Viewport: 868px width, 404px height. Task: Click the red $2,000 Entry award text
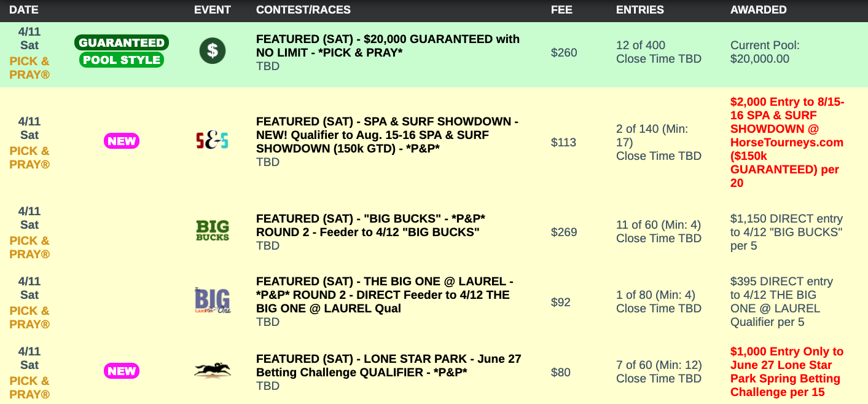787,142
